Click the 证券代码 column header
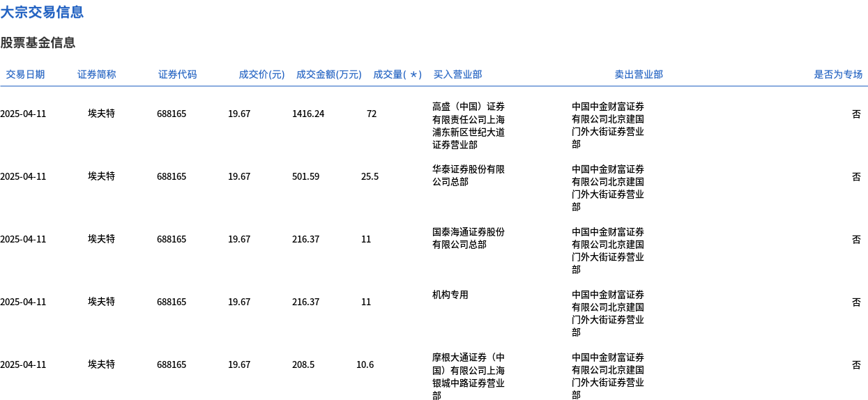The image size is (868, 400). (178, 75)
